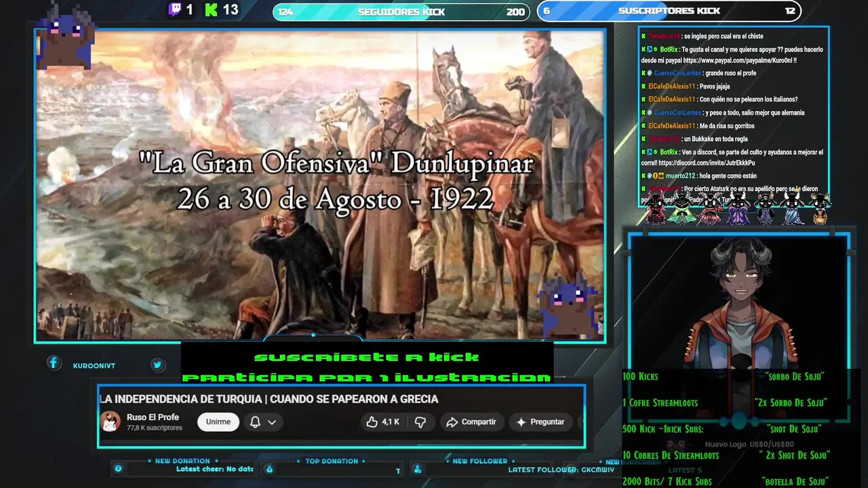Click the verified badge on first BotRix message

[x=656, y=49]
